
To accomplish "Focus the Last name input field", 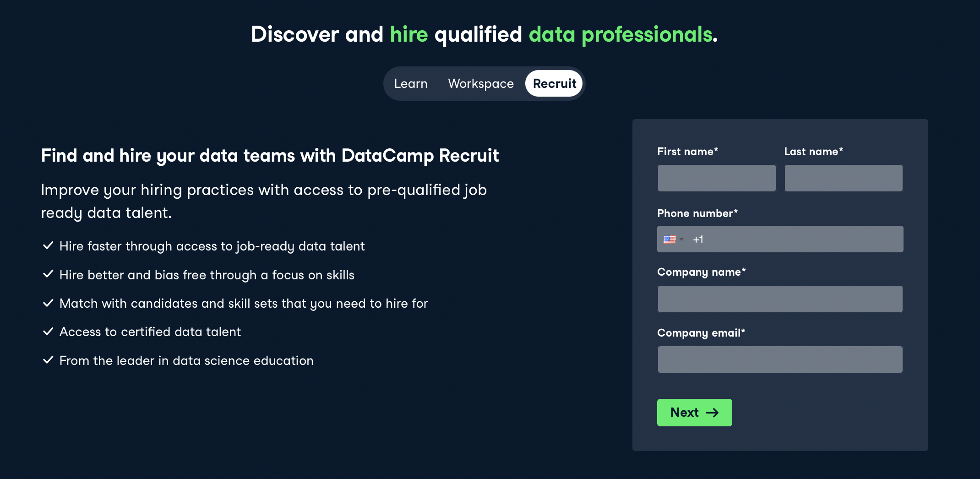I will click(843, 178).
